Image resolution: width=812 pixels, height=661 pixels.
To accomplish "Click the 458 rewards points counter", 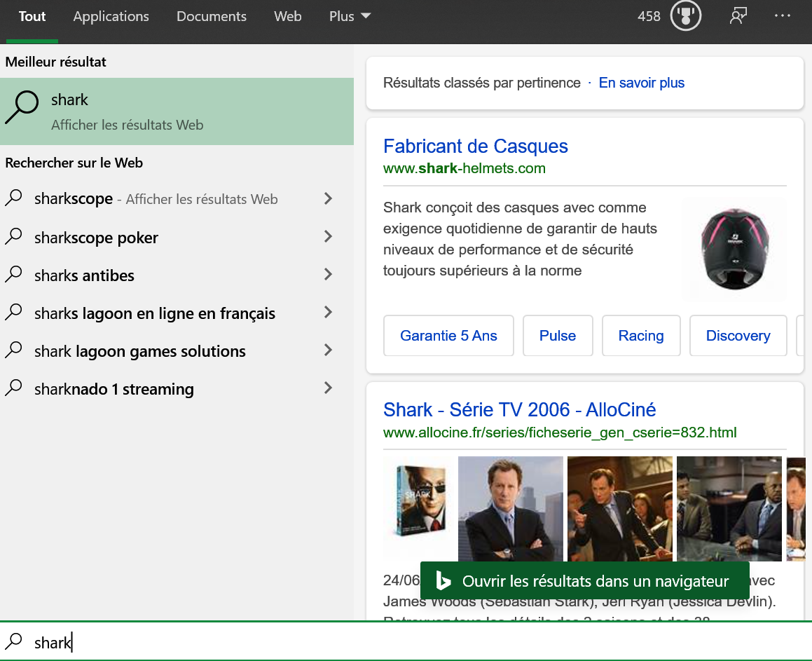I will [649, 17].
